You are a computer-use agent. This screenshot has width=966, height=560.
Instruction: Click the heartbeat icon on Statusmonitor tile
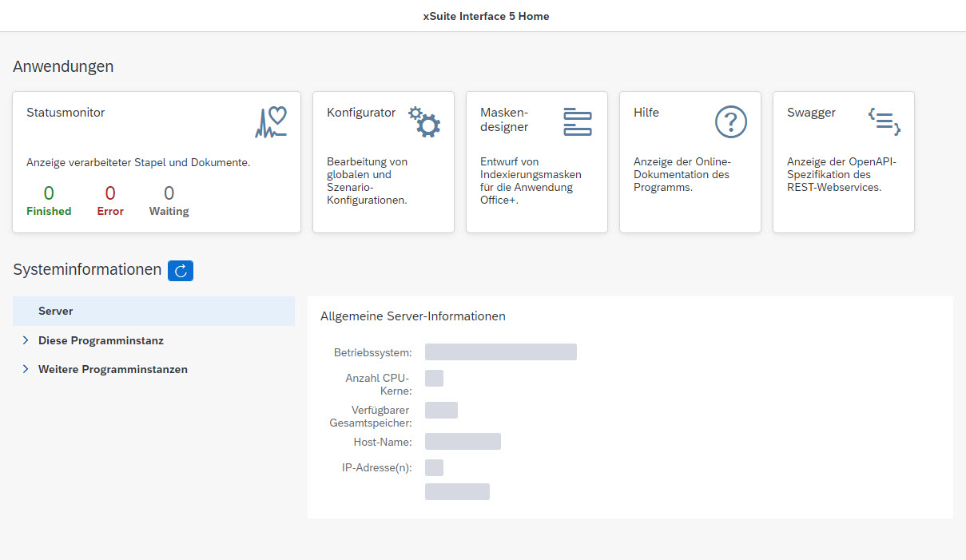(x=271, y=122)
